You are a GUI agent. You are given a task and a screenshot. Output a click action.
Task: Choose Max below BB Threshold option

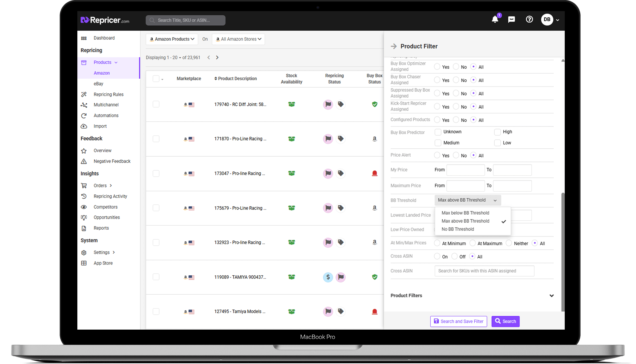coord(465,213)
